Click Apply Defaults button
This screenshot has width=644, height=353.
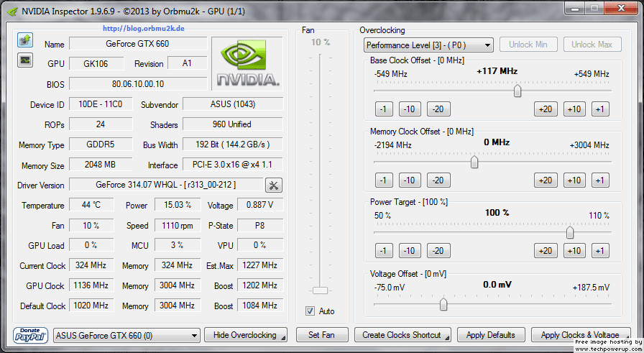[491, 335]
